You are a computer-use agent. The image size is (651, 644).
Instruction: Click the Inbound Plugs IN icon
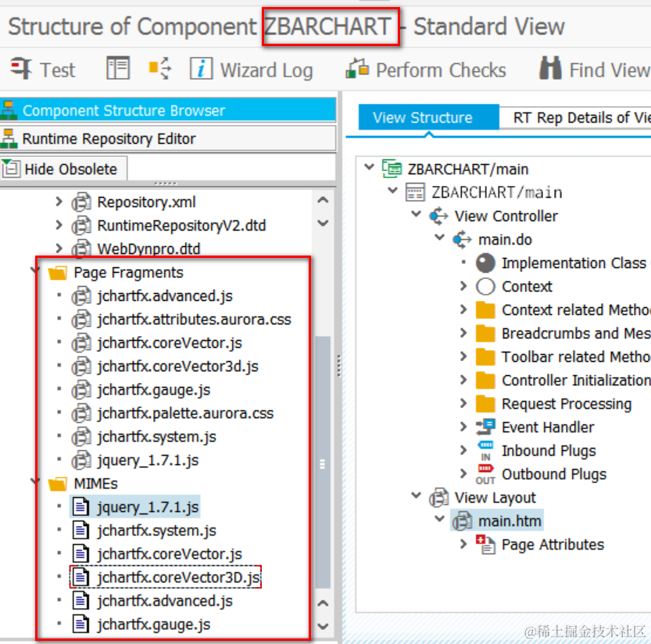pyautogui.click(x=485, y=451)
